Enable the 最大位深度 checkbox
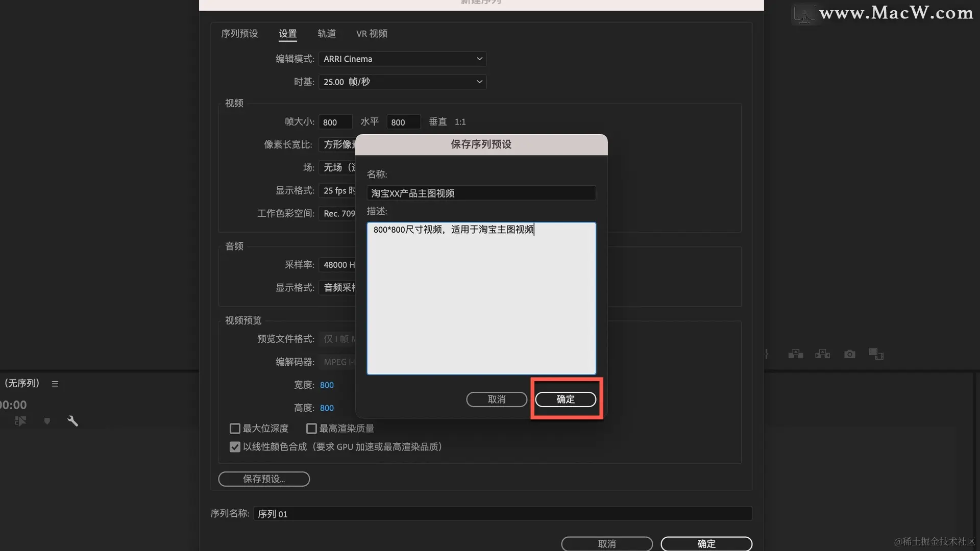Screen dimensions: 980x551 [x=235, y=429]
